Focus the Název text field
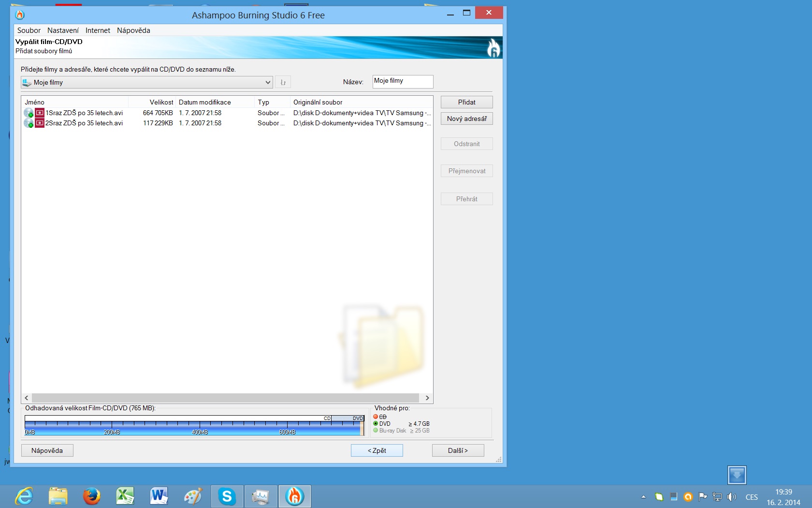The width and height of the screenshot is (812, 508). coord(403,81)
